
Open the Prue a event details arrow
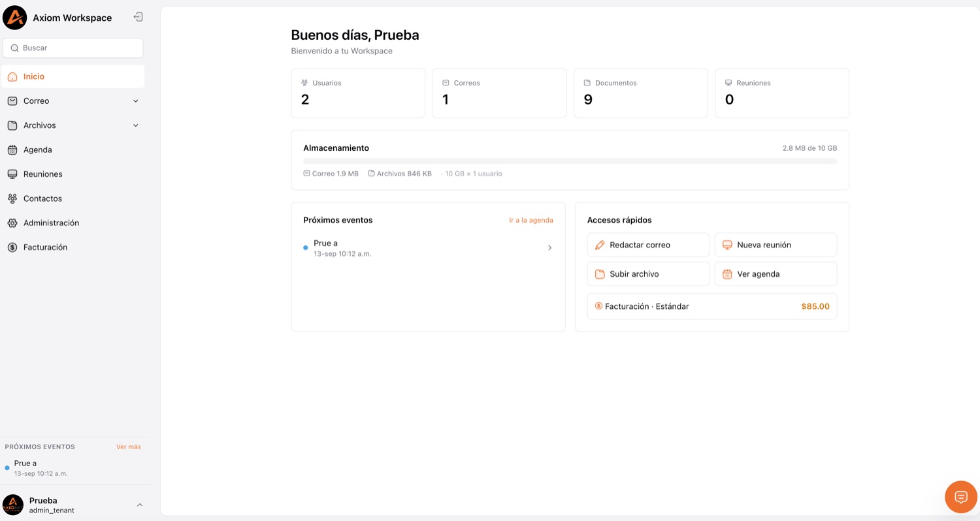coord(549,248)
